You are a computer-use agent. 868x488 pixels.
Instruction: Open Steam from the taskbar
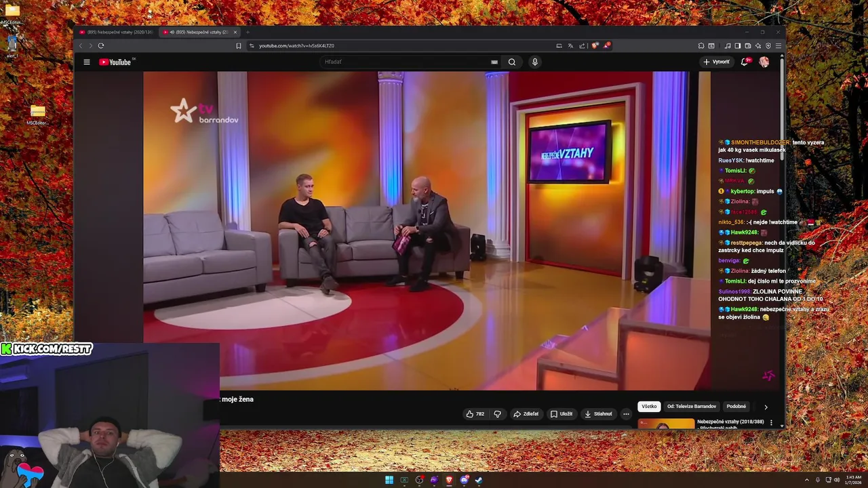[x=479, y=480]
